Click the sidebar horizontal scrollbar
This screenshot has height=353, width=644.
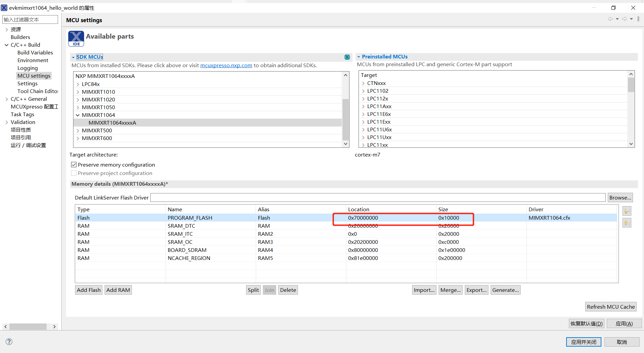(x=28, y=326)
